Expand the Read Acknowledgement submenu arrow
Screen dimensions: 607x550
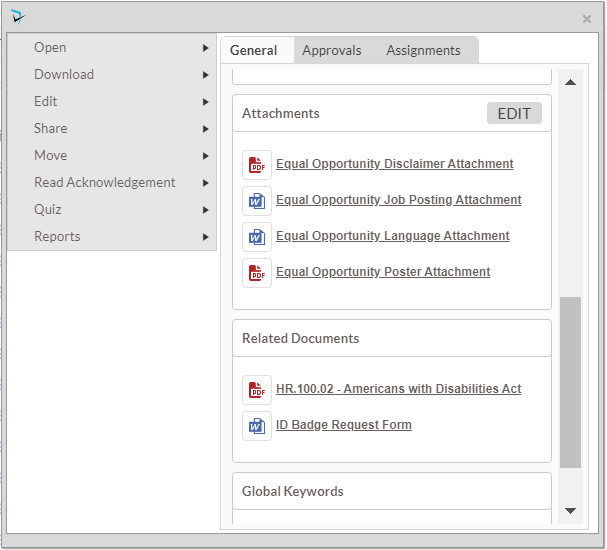205,183
